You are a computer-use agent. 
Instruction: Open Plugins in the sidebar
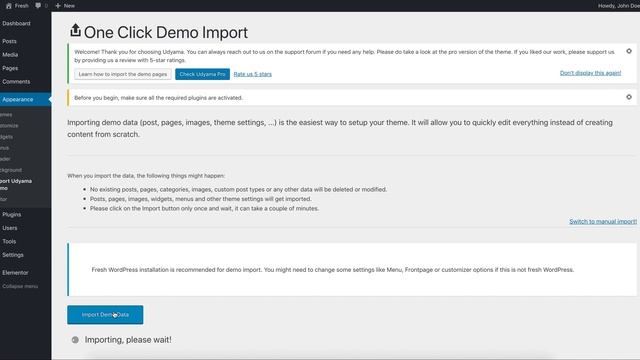[11, 214]
